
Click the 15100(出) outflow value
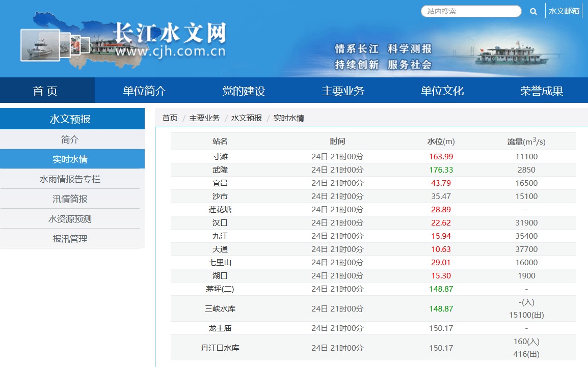click(x=526, y=315)
